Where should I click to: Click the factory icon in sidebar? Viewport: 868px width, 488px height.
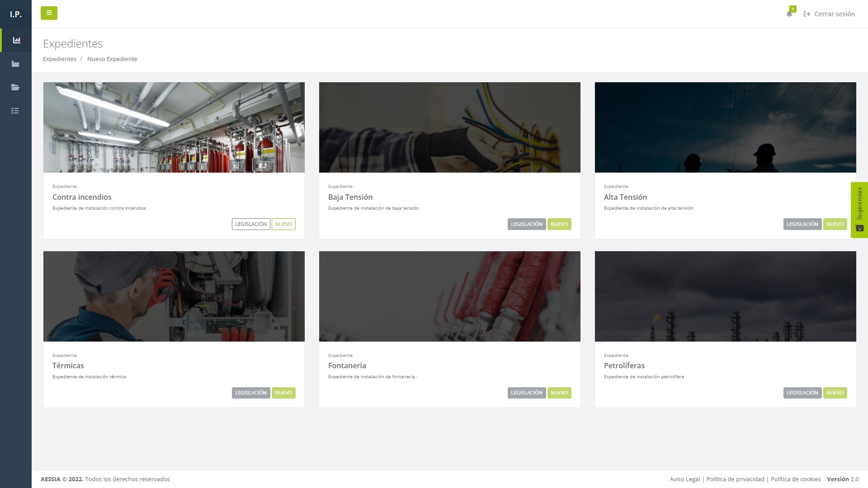click(15, 64)
